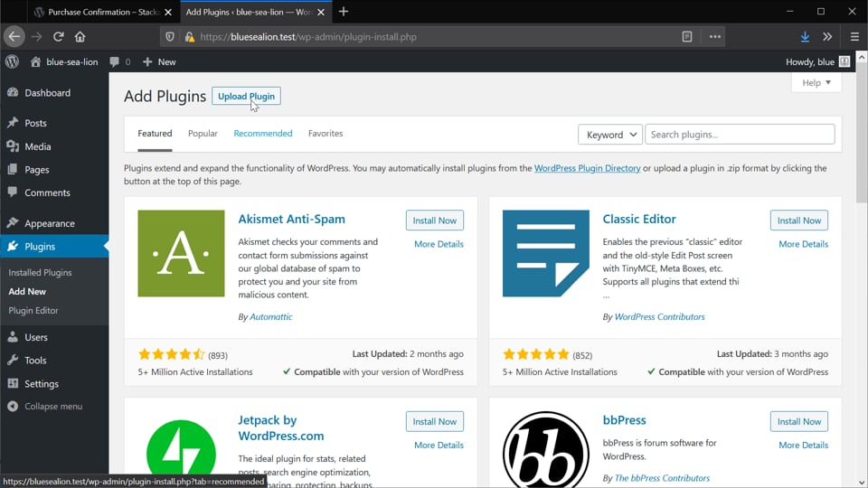868x488 pixels.
Task: Open the WordPress Plugin Directory link
Action: point(588,168)
